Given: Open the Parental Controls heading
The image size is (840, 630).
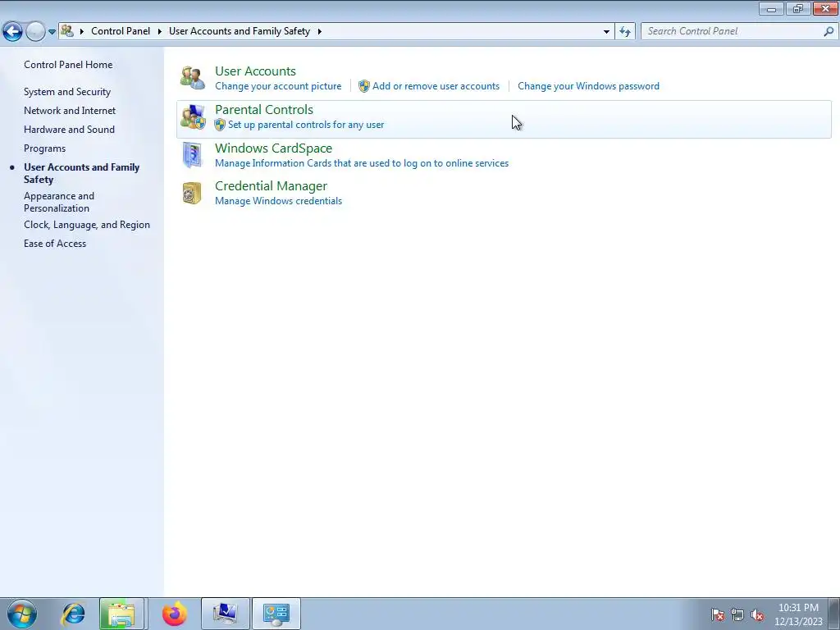Looking at the screenshot, I should [x=264, y=109].
